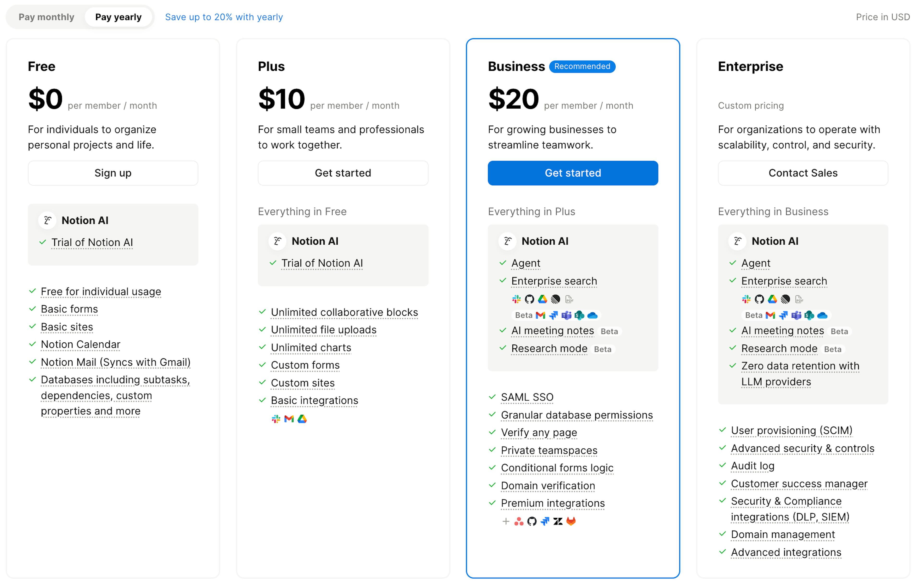Click the checkmark beside SAML SSO
Viewport: 922px width, 588px height.
click(492, 397)
